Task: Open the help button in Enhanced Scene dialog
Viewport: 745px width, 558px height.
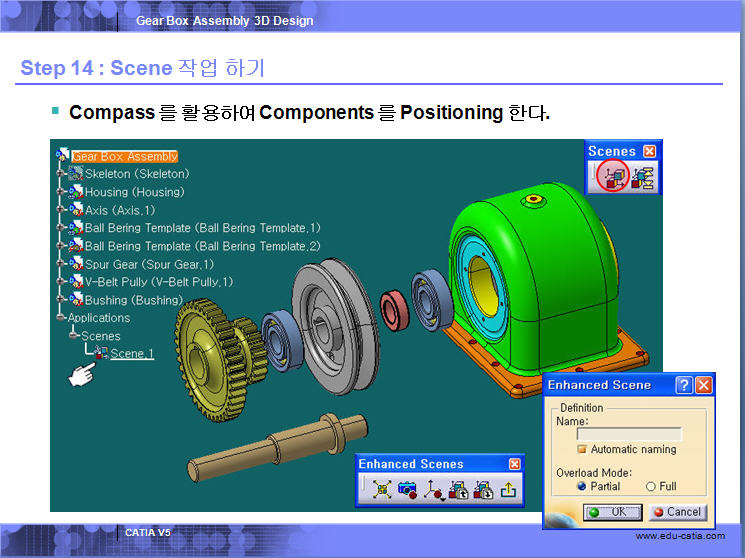Action: tap(684, 385)
